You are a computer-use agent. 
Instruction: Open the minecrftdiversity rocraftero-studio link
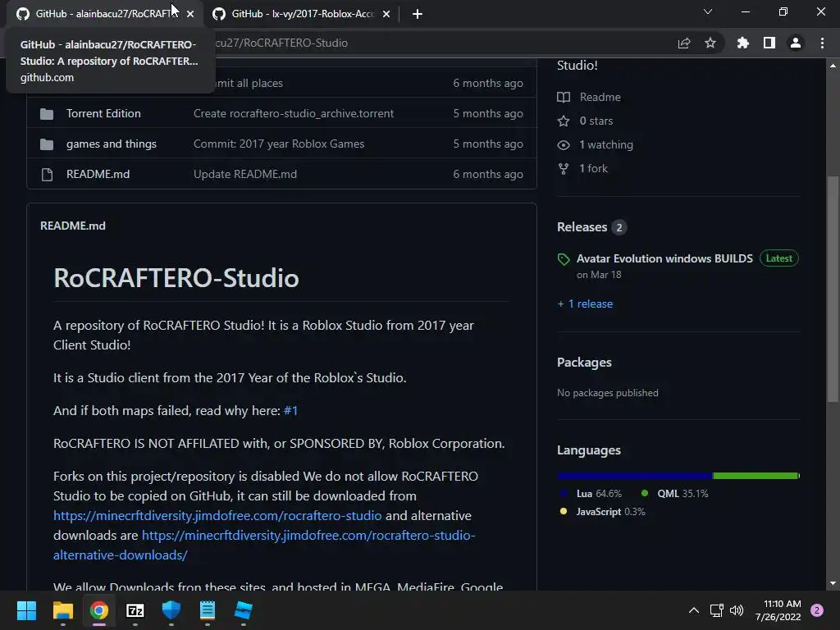[x=217, y=516]
